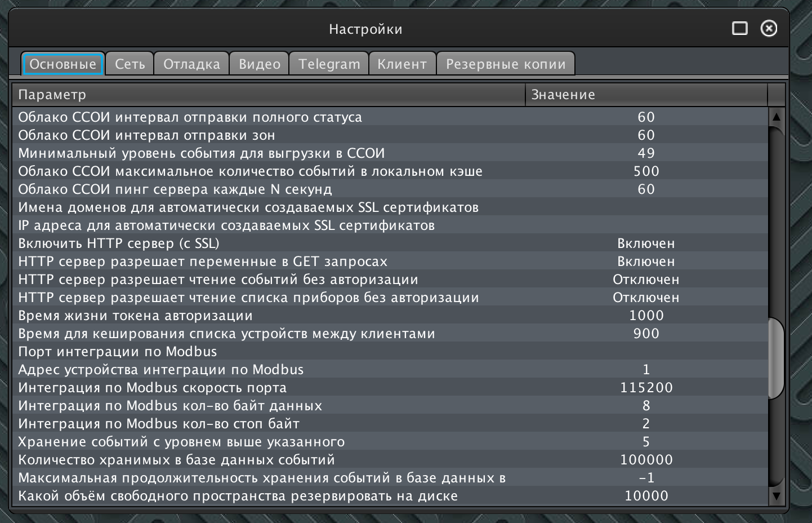The width and height of the screenshot is (812, 523).
Task: Switch to the Сеть tab
Action: [130, 64]
